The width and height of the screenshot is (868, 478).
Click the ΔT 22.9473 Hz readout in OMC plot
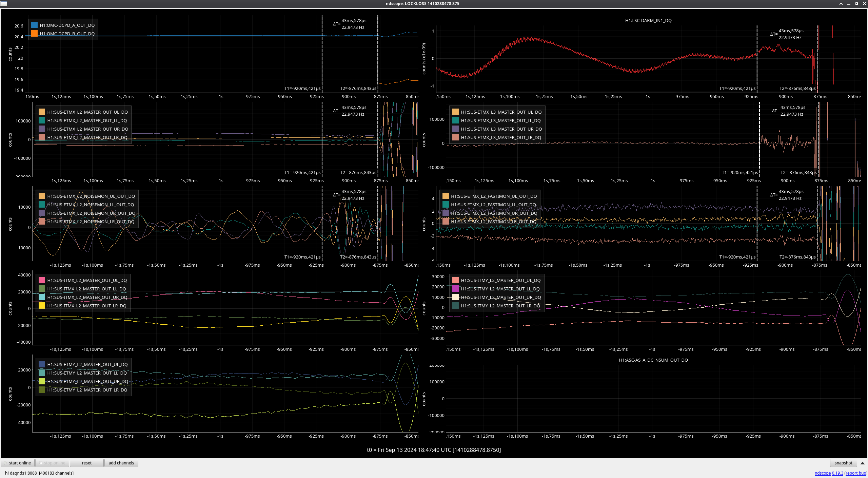(x=353, y=27)
